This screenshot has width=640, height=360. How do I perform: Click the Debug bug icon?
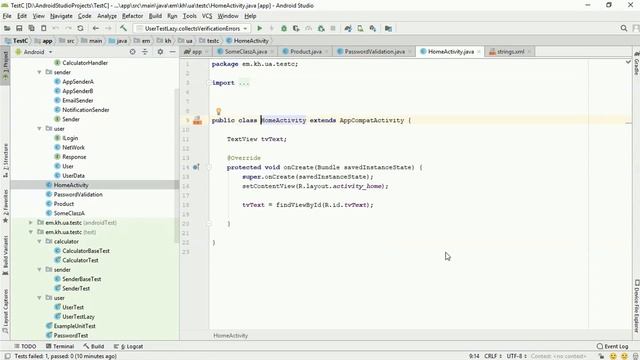click(x=284, y=29)
